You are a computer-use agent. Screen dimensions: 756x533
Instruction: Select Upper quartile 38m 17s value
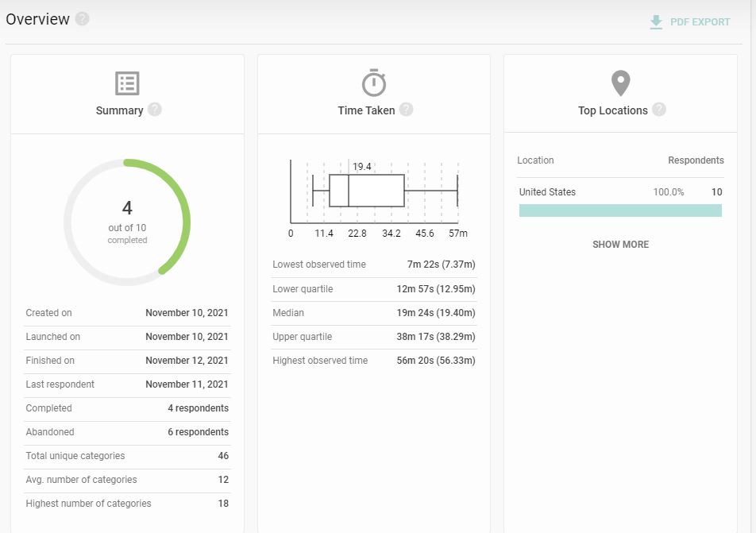436,337
